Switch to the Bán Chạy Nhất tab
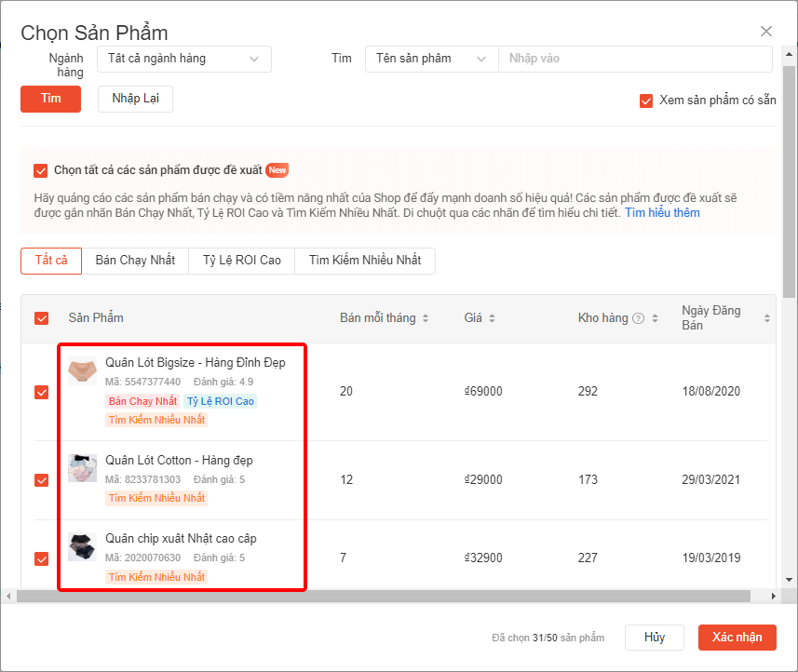Image resolution: width=798 pixels, height=672 pixels. [135, 261]
